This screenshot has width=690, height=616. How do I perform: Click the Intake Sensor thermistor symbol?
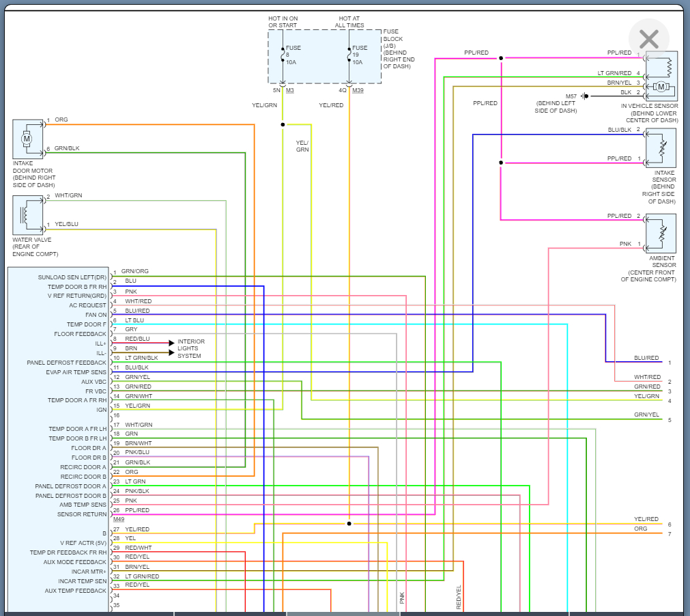661,148
